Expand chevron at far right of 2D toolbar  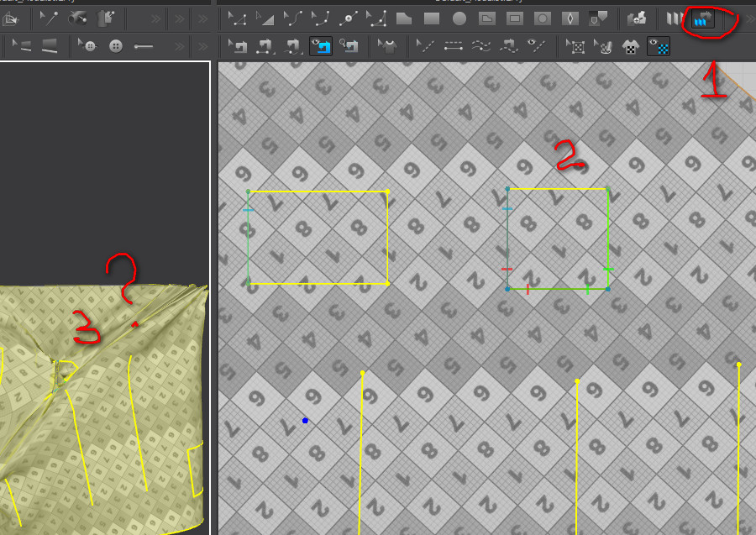pos(751,19)
